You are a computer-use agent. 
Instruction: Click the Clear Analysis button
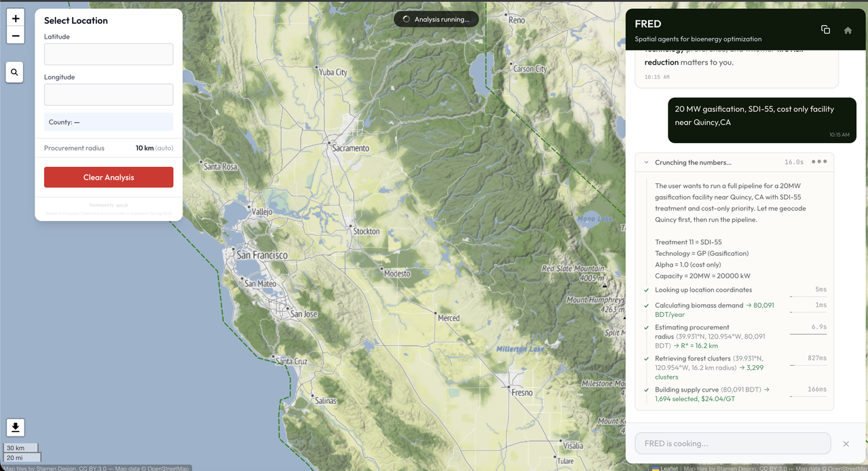[x=109, y=177]
